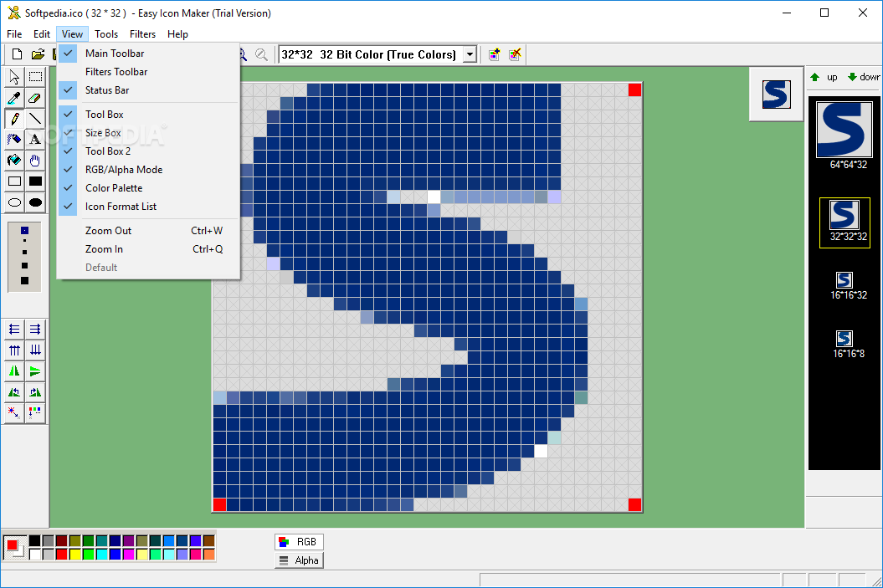
Task: Toggle RGB/Alpha Mode panel
Action: 149,169
